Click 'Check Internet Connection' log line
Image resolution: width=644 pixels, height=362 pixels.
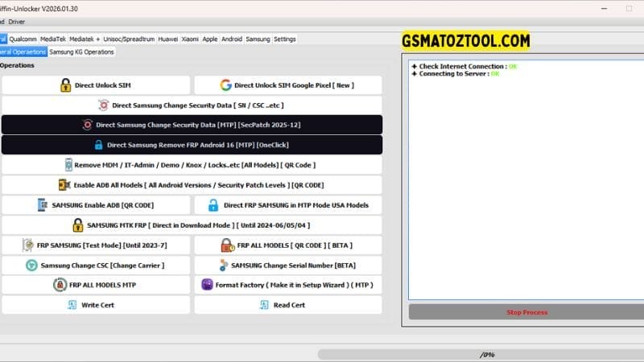(464, 67)
